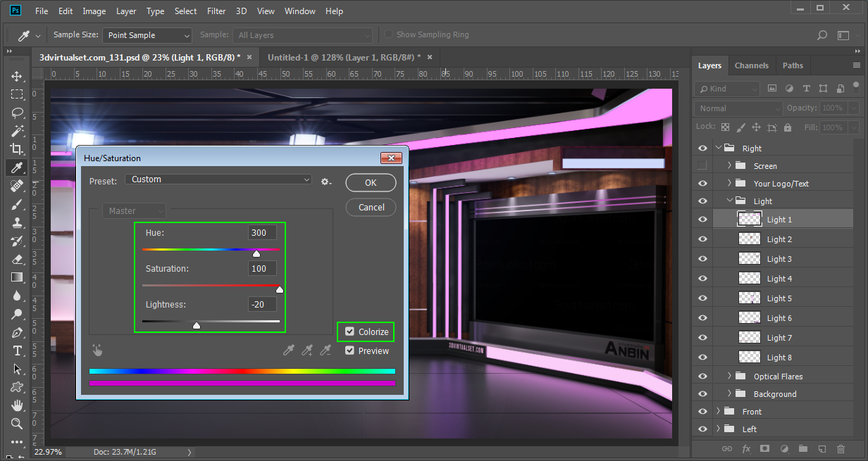The image size is (868, 461).
Task: Select the Crop tool
Action: pyautogui.click(x=15, y=149)
